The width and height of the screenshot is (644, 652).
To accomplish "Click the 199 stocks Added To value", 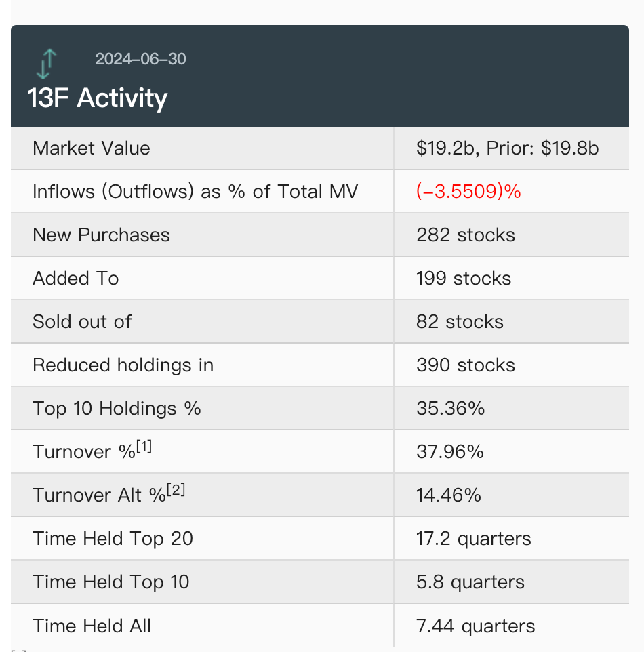I will (464, 279).
